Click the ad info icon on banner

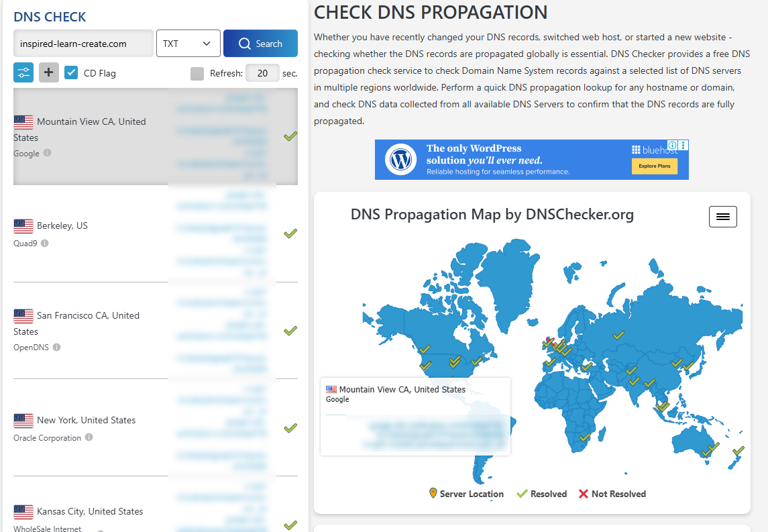click(x=673, y=145)
